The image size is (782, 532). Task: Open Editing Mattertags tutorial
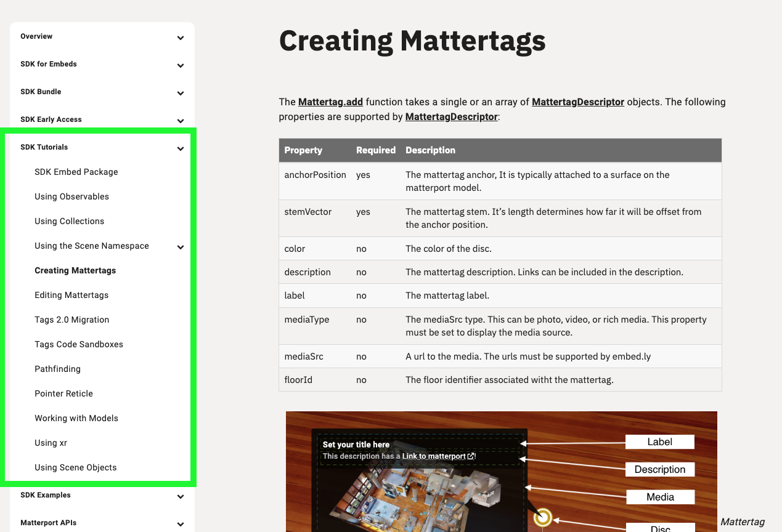tap(71, 295)
